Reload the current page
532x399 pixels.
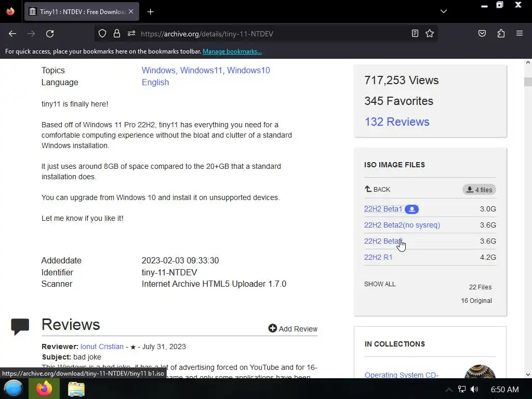click(x=50, y=34)
